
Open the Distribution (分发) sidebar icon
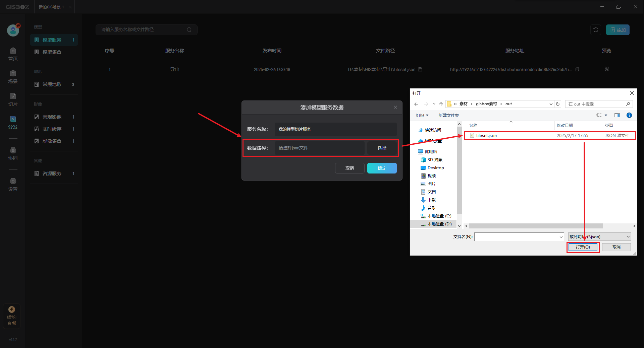click(x=13, y=122)
